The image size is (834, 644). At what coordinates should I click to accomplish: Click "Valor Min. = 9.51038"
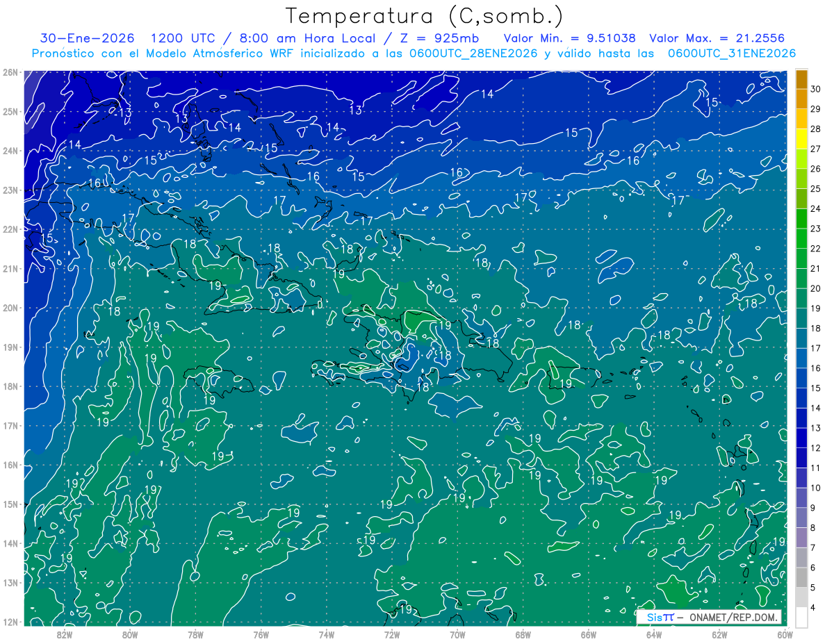[x=570, y=38]
